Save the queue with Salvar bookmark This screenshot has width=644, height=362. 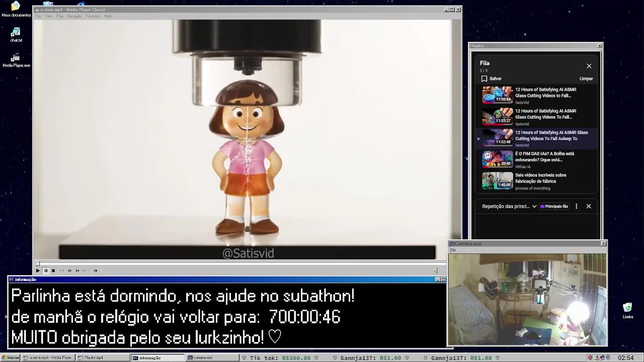point(492,78)
